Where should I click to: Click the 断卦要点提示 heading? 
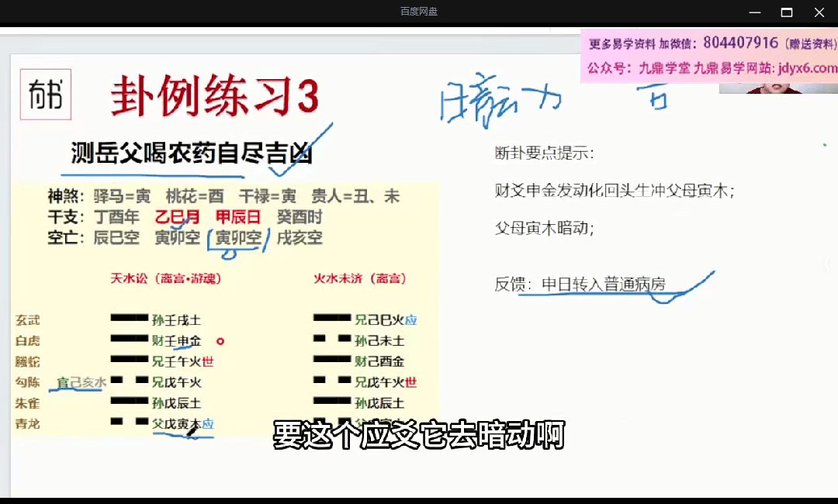click(x=544, y=153)
